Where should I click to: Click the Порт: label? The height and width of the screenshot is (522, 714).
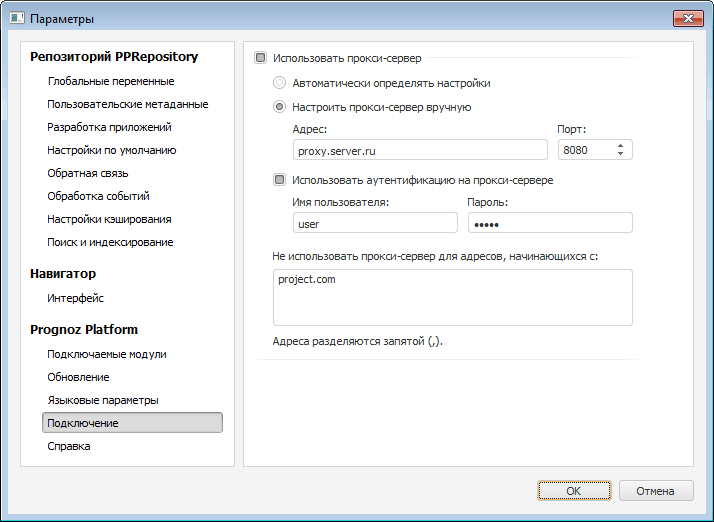pyautogui.click(x=571, y=129)
